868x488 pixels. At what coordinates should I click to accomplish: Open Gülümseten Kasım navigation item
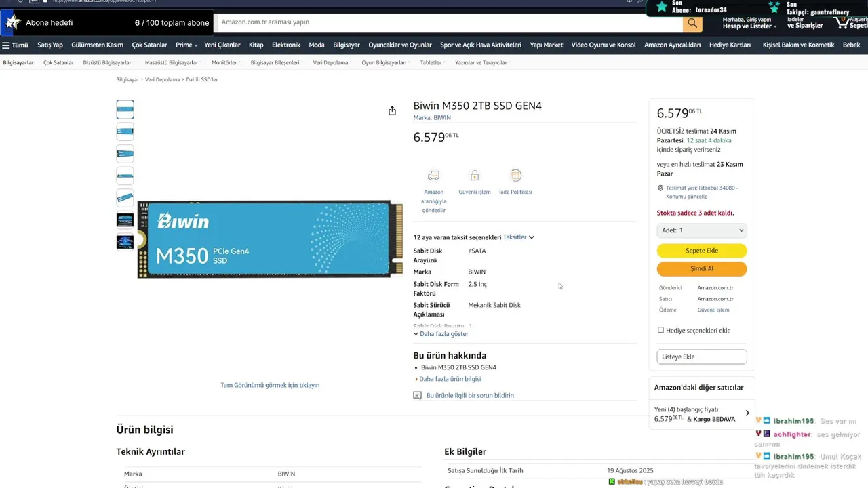tap(97, 45)
